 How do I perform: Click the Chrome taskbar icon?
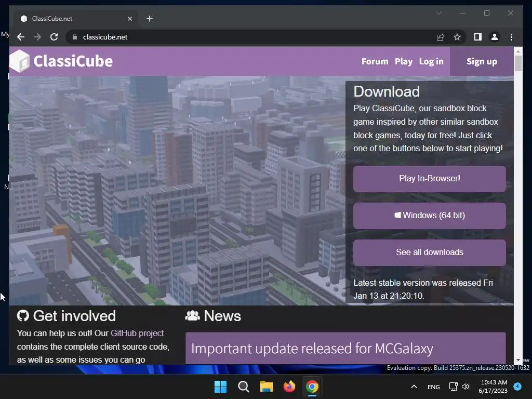[312, 387]
